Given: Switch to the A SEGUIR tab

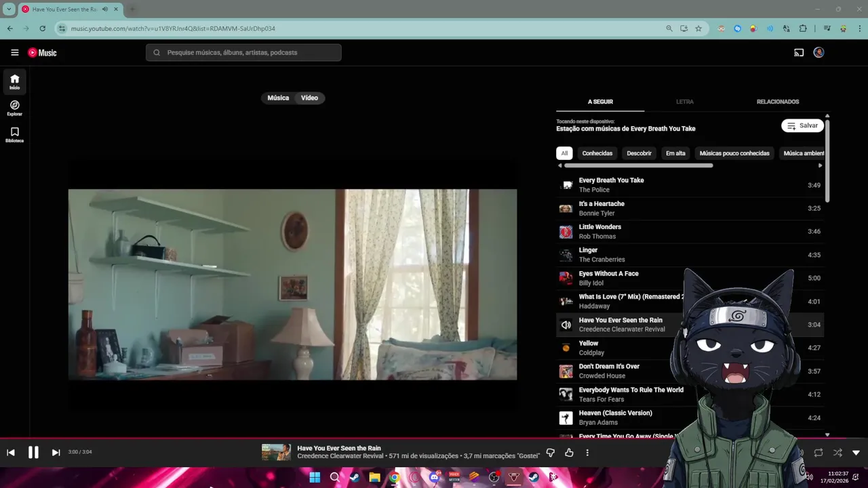Looking at the screenshot, I should click(600, 102).
